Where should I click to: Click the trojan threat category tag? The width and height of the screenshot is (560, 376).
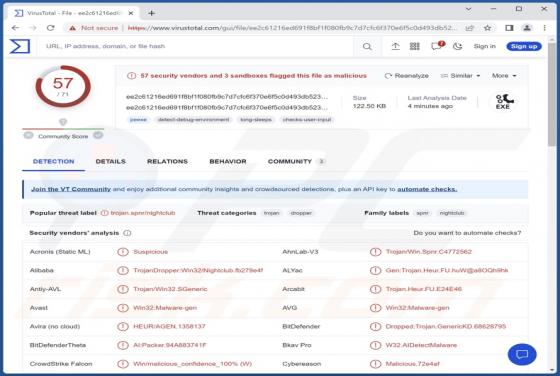tap(271, 213)
